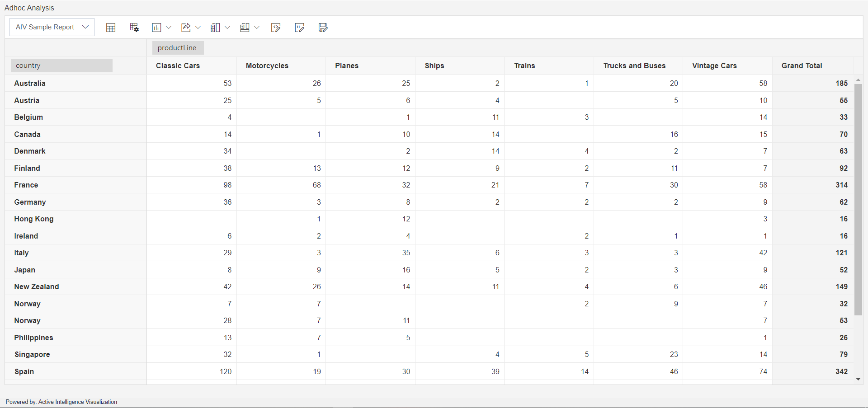Click the productLine field chip
The height and width of the screenshot is (408, 868).
[177, 48]
